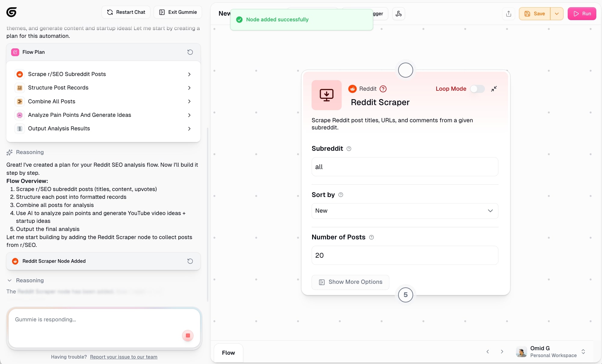This screenshot has height=364, width=602.
Task: Click the Gummie chat message input box
Action: (x=104, y=328)
